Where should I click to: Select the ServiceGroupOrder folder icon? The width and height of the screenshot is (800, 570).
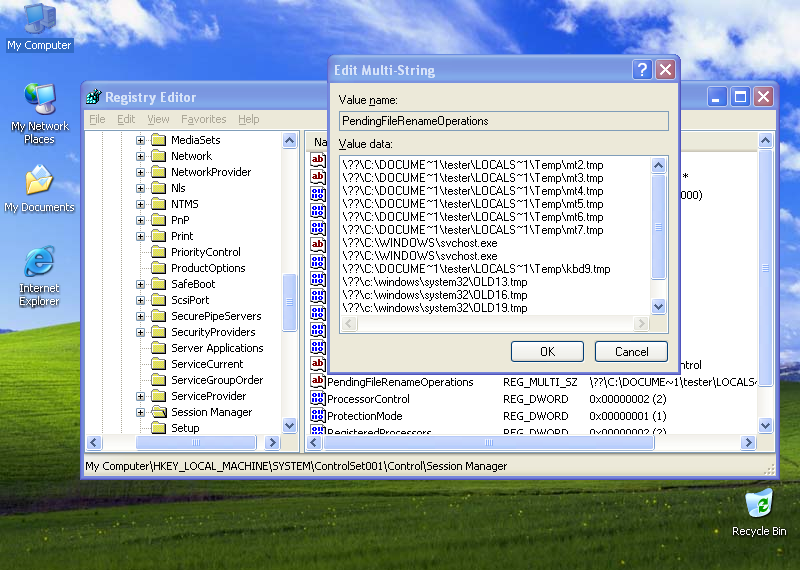[x=159, y=380]
